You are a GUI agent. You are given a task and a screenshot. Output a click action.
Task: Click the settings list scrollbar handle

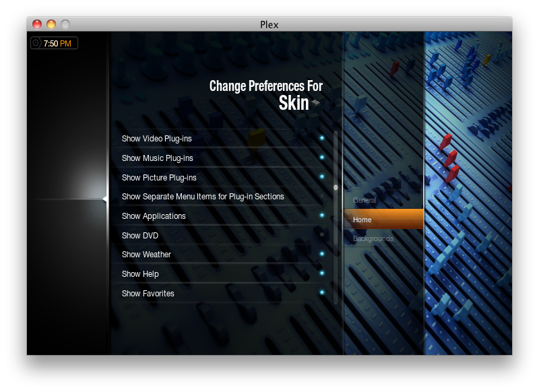(336, 188)
